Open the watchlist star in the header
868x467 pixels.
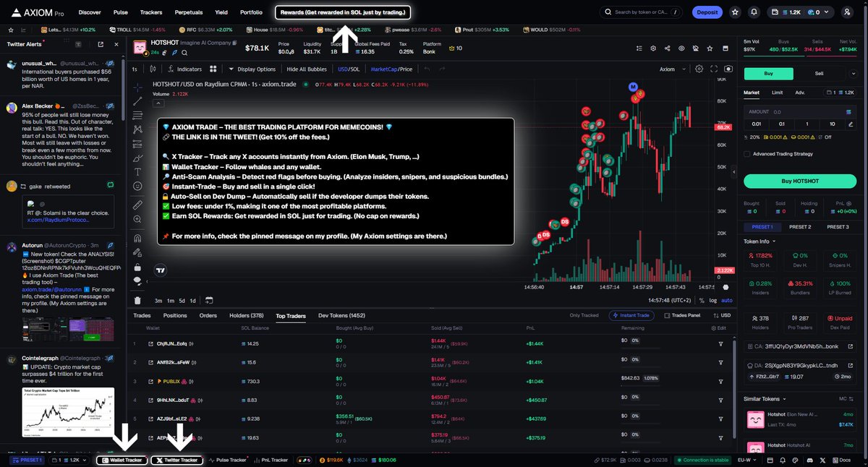pyautogui.click(x=736, y=12)
